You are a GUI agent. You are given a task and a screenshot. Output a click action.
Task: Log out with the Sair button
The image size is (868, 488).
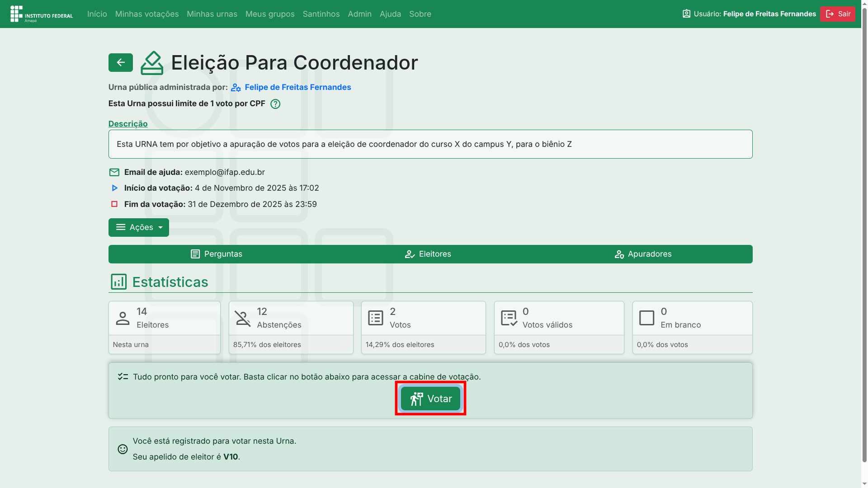[x=837, y=14]
